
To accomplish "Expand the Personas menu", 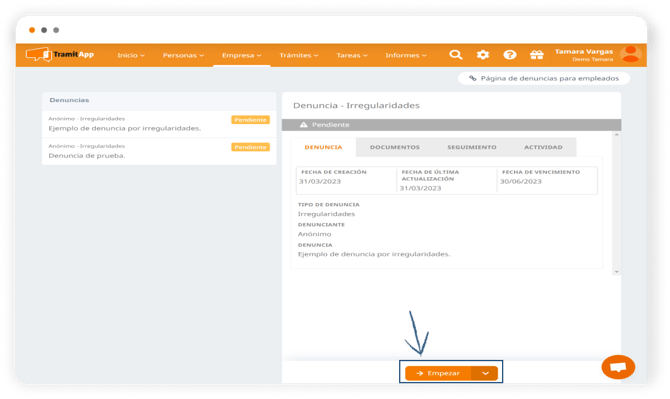I will 183,55.
